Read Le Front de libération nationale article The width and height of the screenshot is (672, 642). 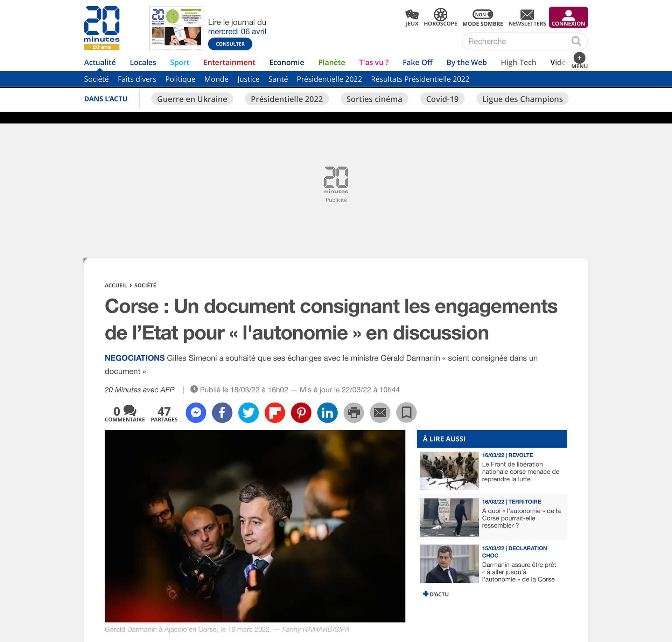point(520,472)
